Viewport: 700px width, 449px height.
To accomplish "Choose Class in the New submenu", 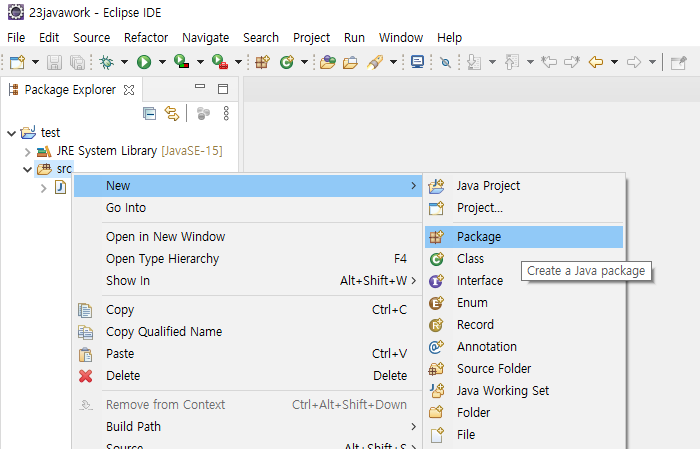I will click(524, 259).
